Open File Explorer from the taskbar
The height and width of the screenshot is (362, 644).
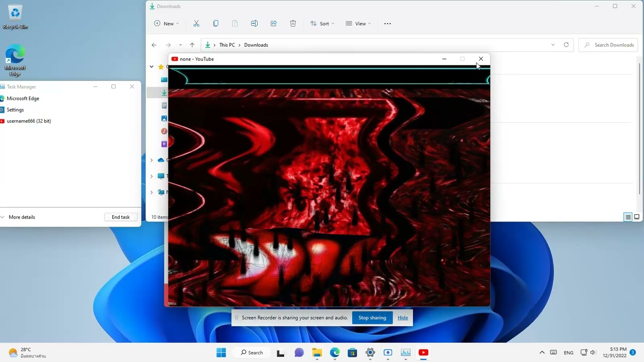click(x=317, y=352)
